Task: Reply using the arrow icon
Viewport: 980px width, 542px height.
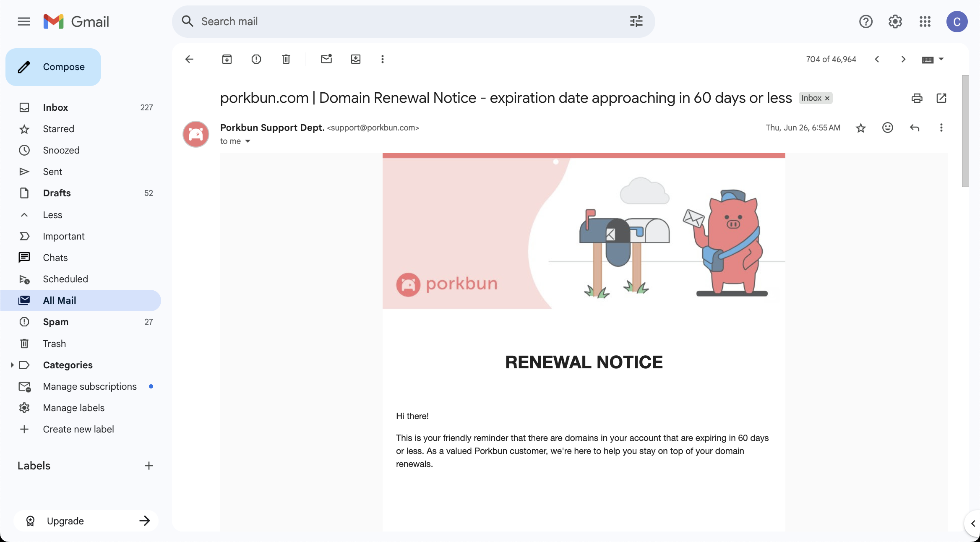Action: click(x=915, y=128)
